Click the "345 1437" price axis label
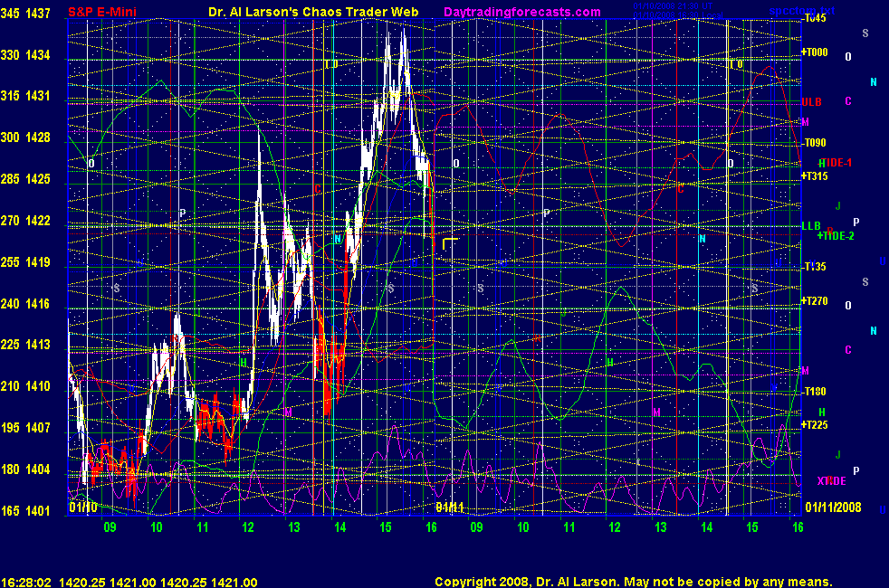889x588 pixels. (x=25, y=13)
